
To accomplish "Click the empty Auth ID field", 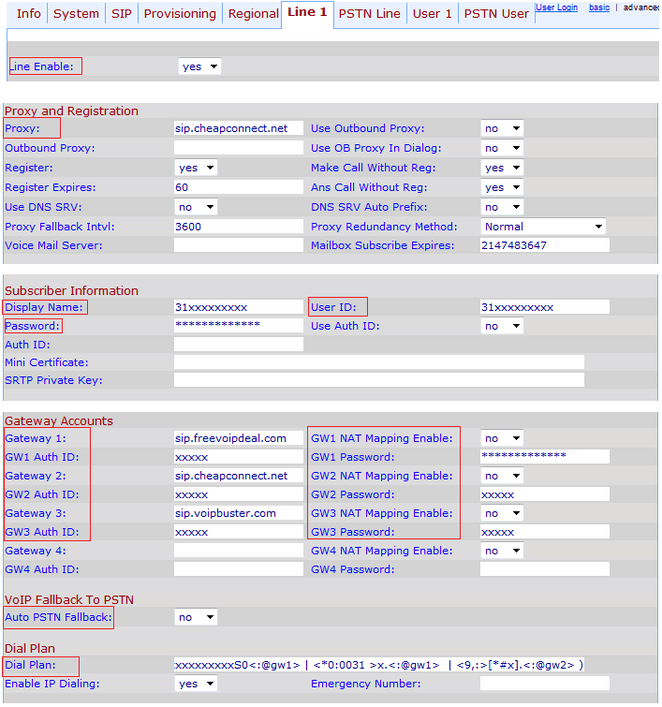I will [239, 344].
